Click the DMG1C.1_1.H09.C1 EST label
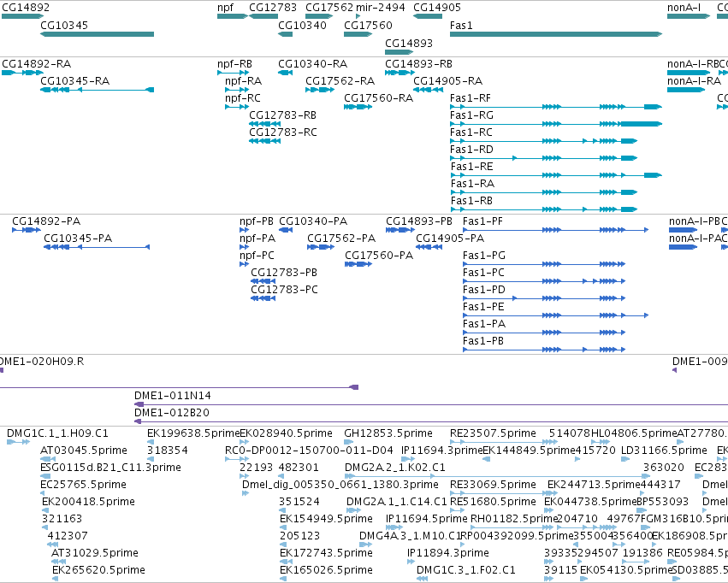728x583 pixels. pos(57,433)
